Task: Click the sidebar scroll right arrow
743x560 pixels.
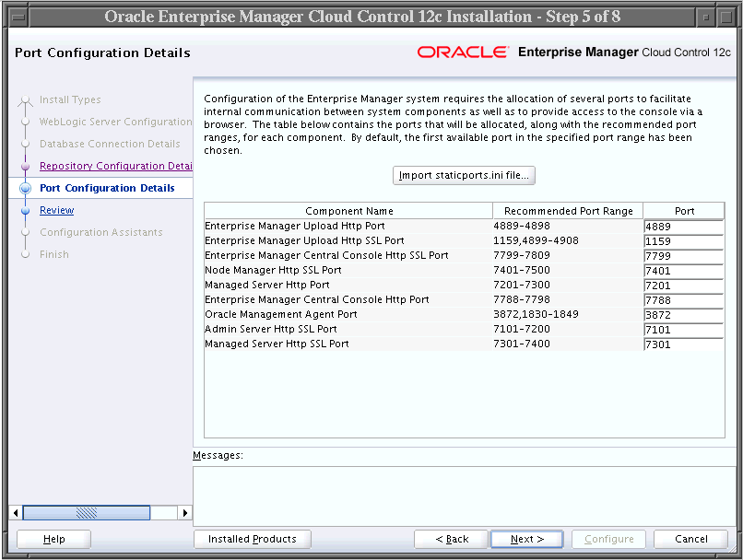Action: click(x=184, y=513)
